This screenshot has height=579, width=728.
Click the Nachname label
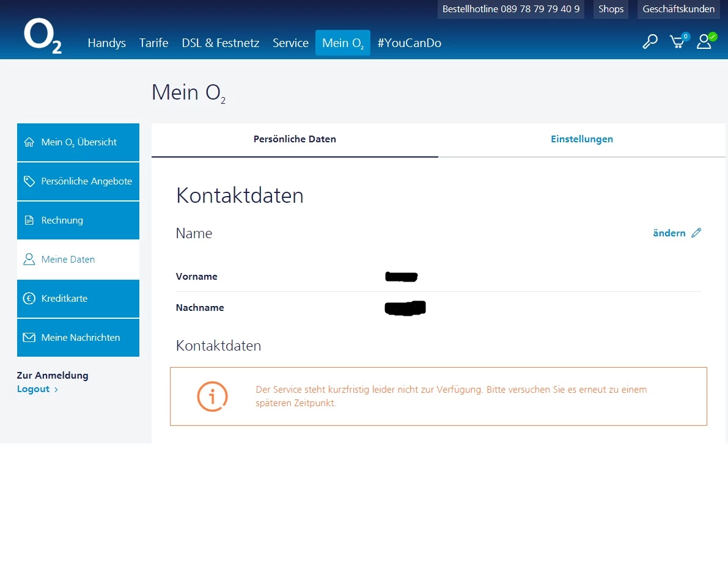(200, 308)
